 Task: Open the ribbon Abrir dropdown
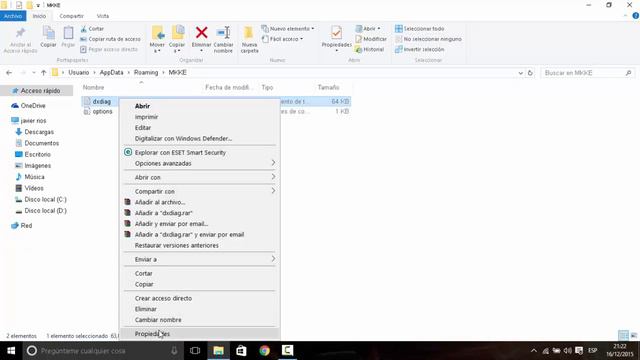(x=368, y=29)
